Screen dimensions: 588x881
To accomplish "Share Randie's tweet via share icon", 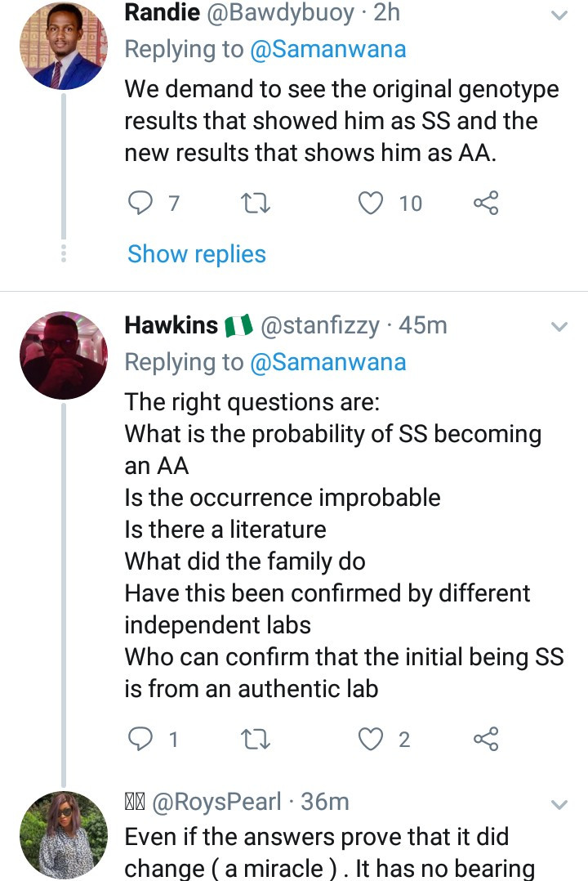I will coord(486,203).
